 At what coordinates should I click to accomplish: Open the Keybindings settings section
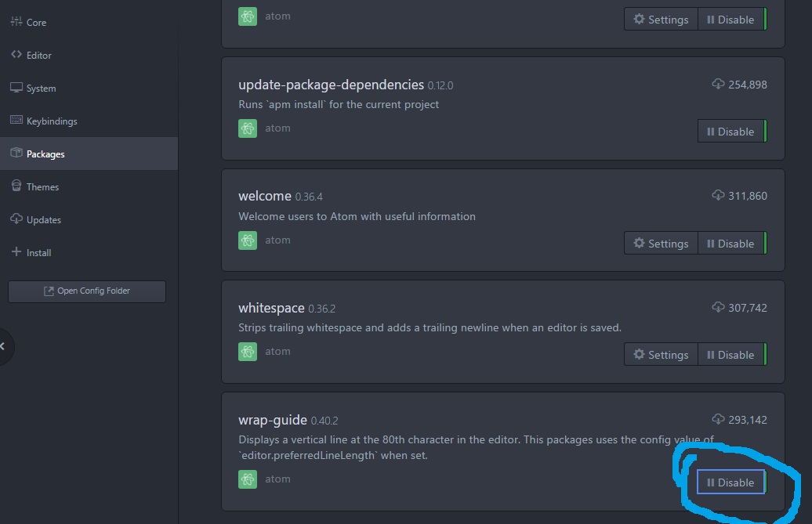click(52, 121)
